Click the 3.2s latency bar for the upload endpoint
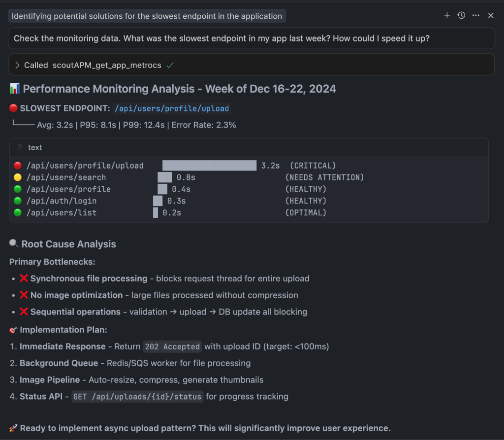The height and width of the screenshot is (440, 504). 209,165
